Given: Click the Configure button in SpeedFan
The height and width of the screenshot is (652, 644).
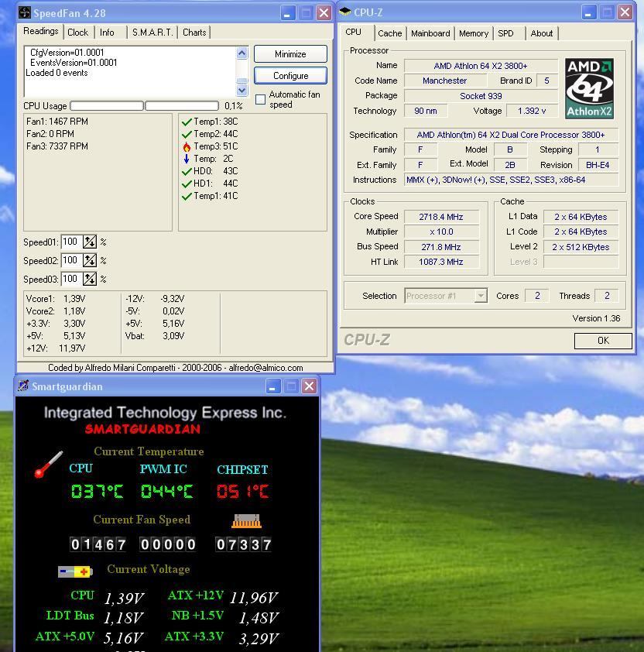Looking at the screenshot, I should (x=290, y=76).
